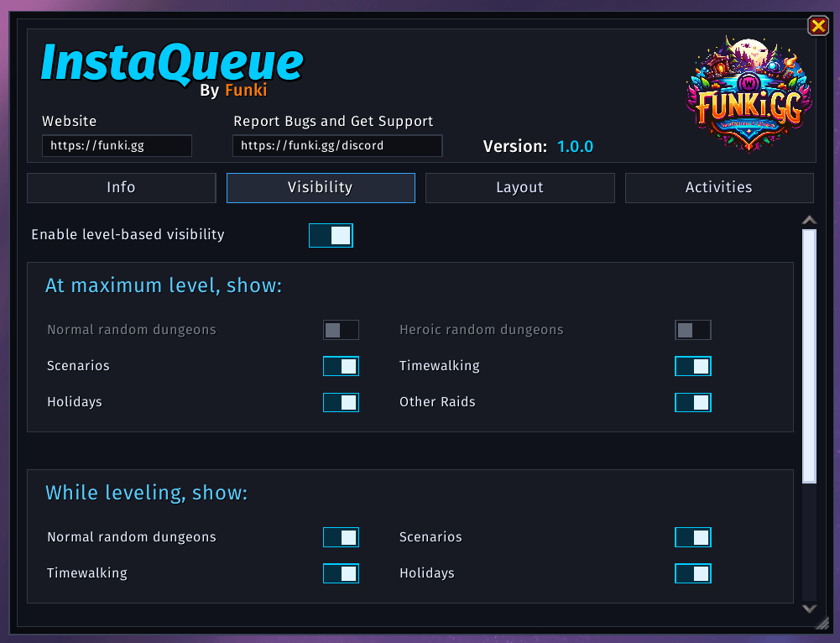Click the 'By Funki' author text
840x643 pixels.
coord(233,90)
